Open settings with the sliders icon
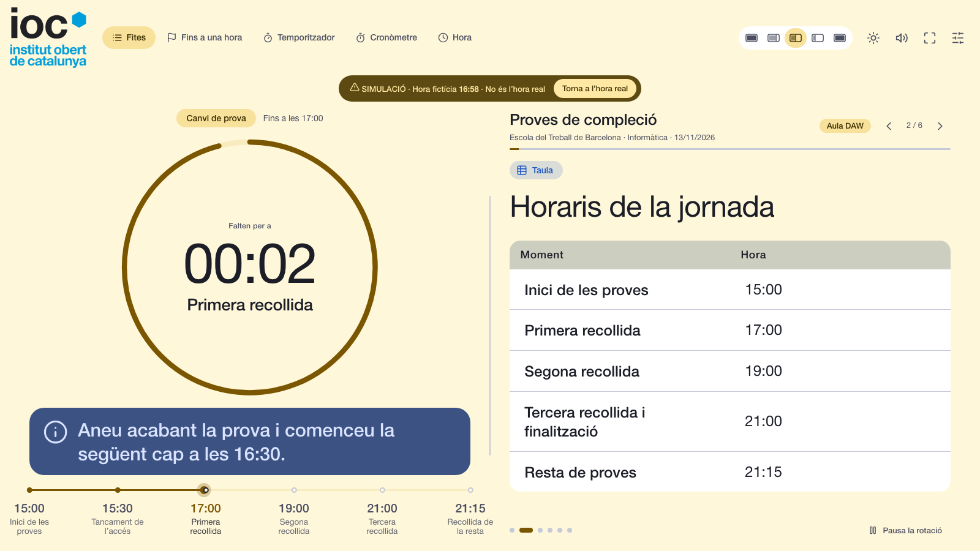The width and height of the screenshot is (980, 551). click(958, 38)
